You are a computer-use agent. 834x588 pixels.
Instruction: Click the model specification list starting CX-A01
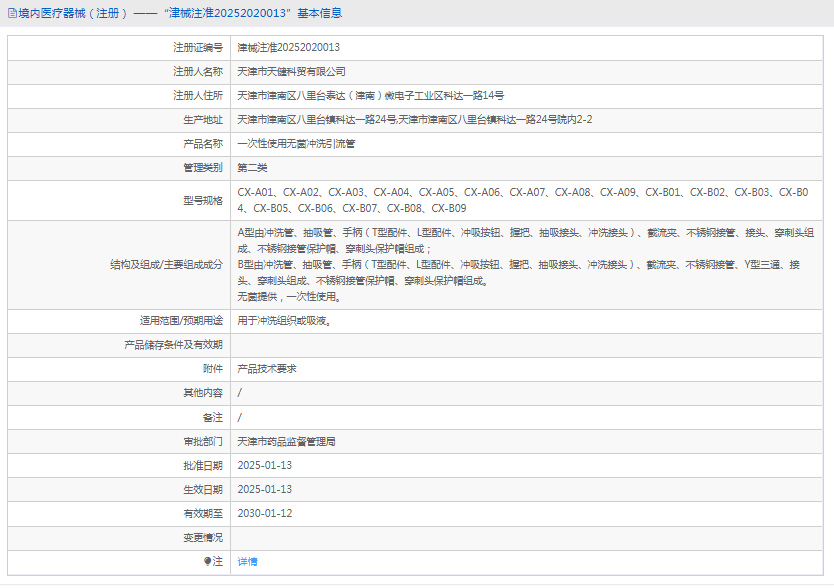523,200
